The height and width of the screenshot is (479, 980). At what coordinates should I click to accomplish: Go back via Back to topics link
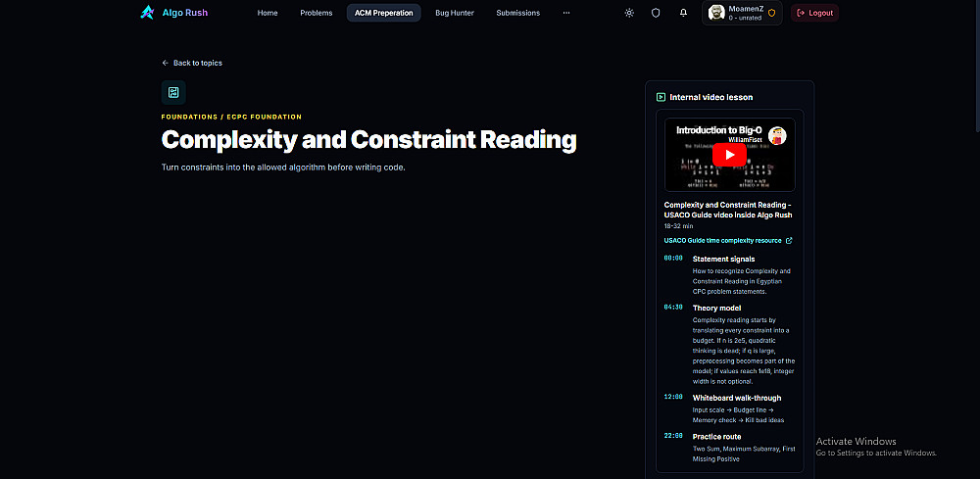coord(192,63)
